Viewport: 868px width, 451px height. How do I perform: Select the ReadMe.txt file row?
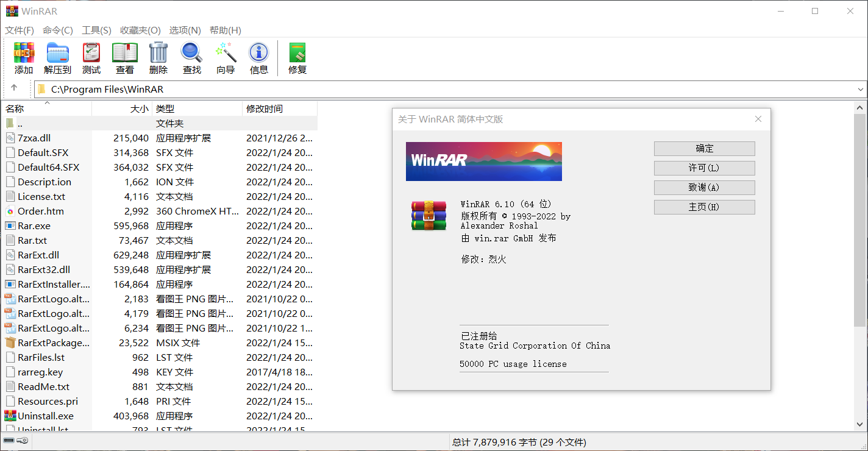click(x=160, y=387)
